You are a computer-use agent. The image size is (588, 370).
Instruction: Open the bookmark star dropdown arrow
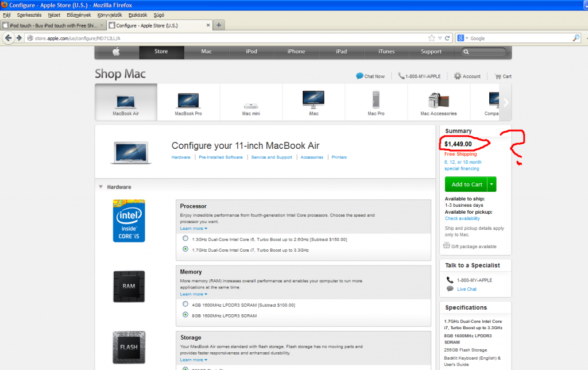440,38
